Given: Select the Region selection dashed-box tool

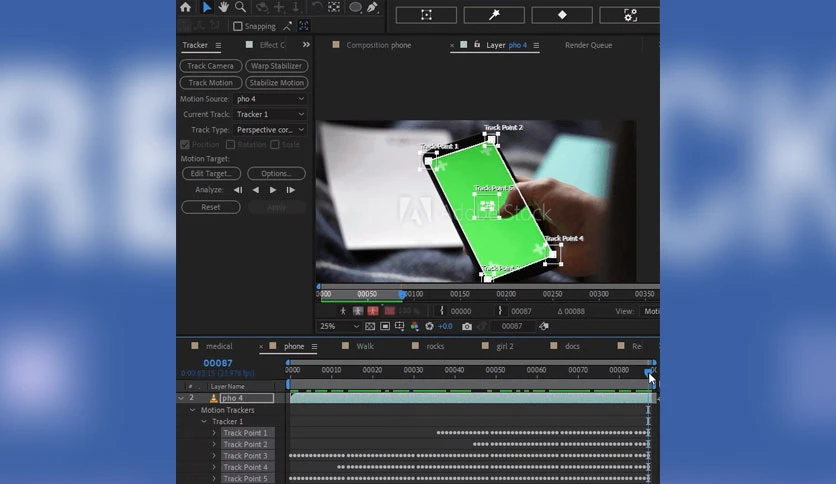Looking at the screenshot, I should [334, 7].
